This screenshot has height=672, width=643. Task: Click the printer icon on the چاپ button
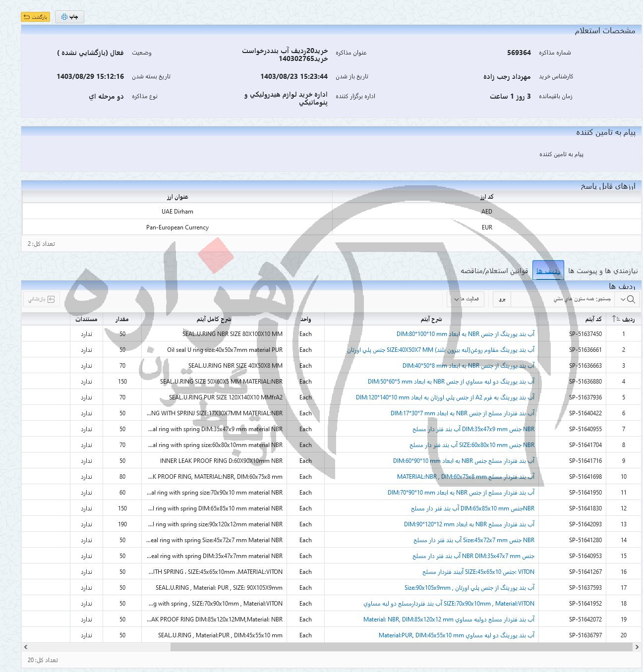click(x=64, y=17)
